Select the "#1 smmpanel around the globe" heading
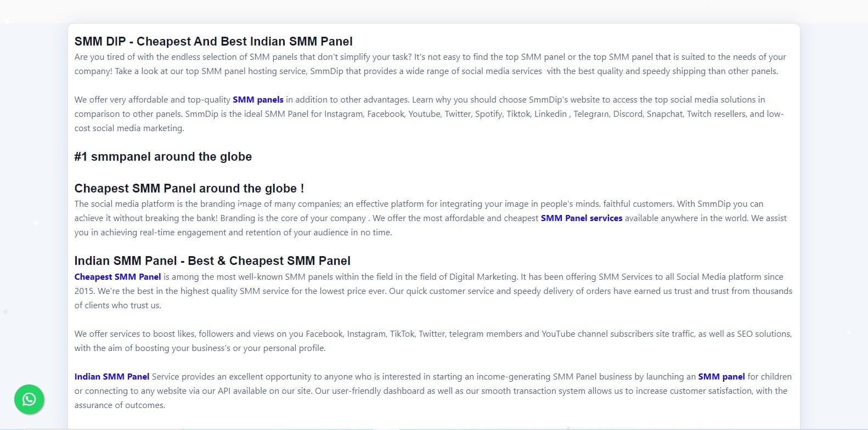This screenshot has width=868, height=430. 163,157
